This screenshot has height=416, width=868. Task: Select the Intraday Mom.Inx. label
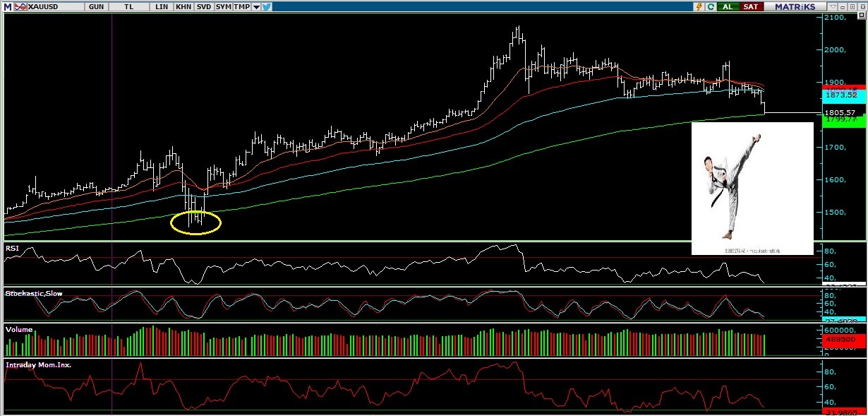[38, 365]
